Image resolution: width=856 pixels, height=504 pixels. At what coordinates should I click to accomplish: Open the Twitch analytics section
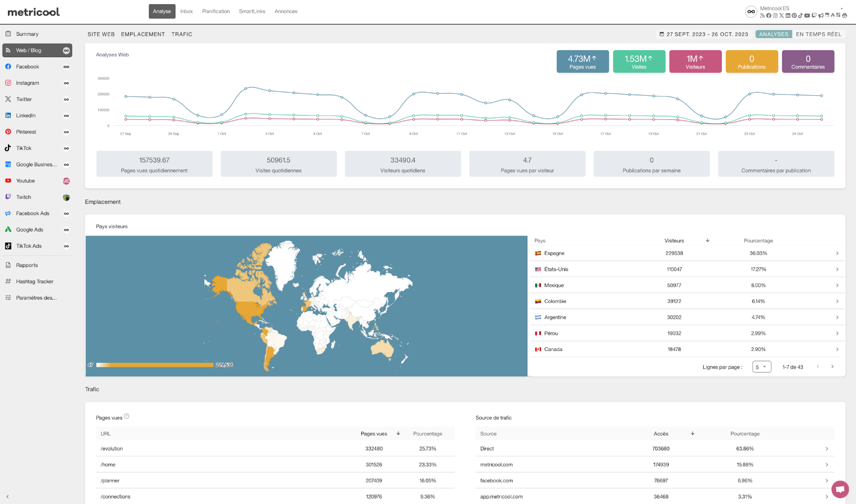[x=37, y=197]
